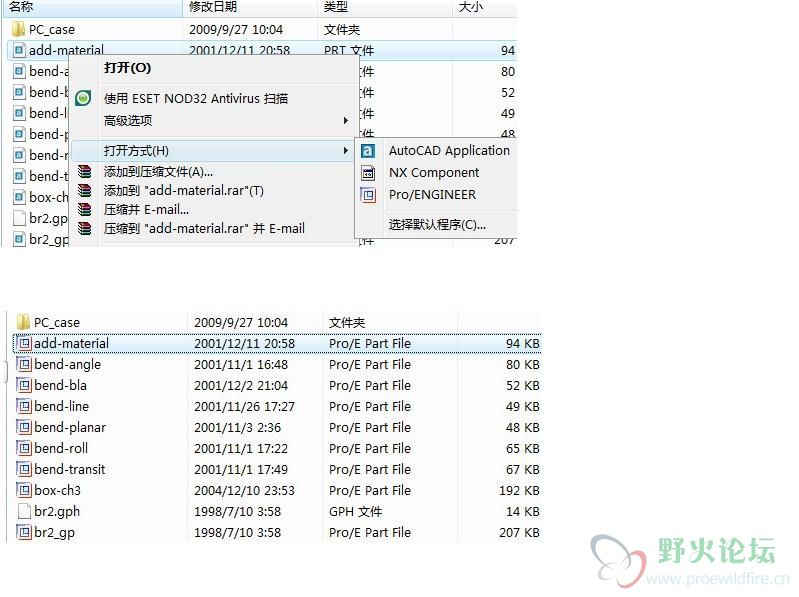Click the Pro/E icon of br2_gp in lower list
This screenshot has height=597, width=799.
point(24,532)
